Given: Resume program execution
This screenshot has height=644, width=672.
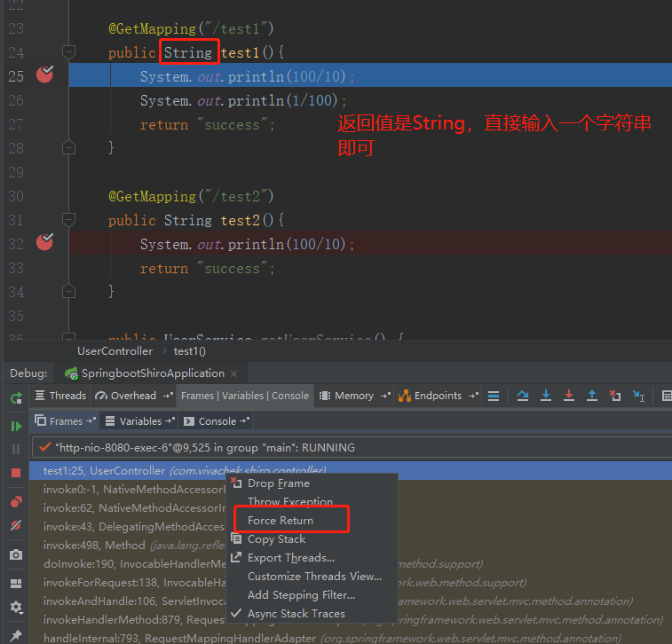Looking at the screenshot, I should 16,426.
